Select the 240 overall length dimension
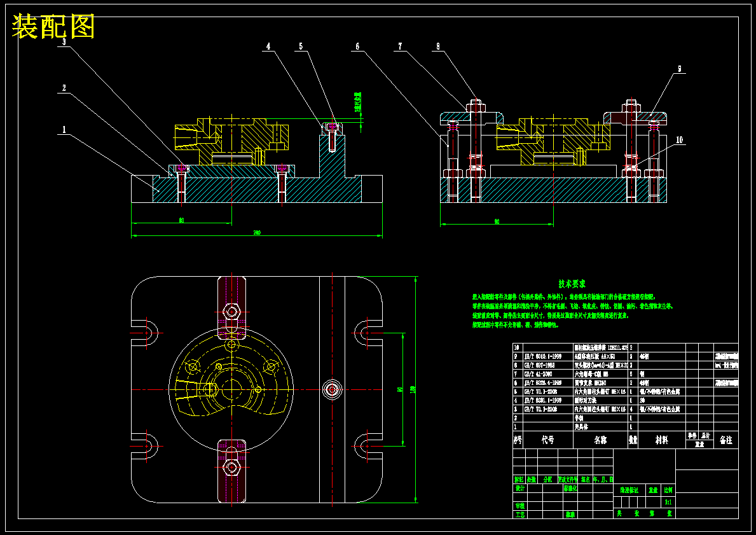The image size is (756, 535). point(257,233)
